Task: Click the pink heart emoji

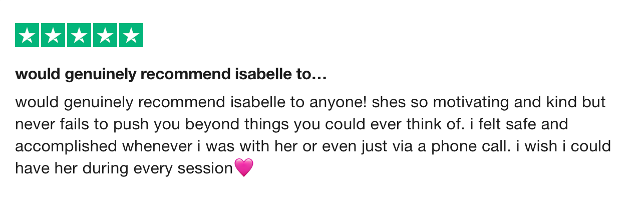Action: [x=244, y=167]
